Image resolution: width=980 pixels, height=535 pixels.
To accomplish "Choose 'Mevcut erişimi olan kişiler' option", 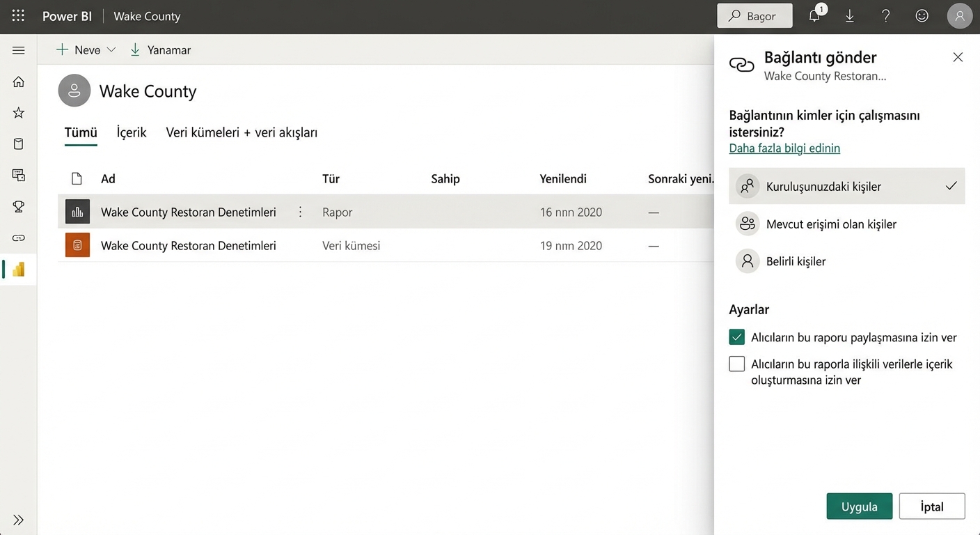I will coord(831,224).
